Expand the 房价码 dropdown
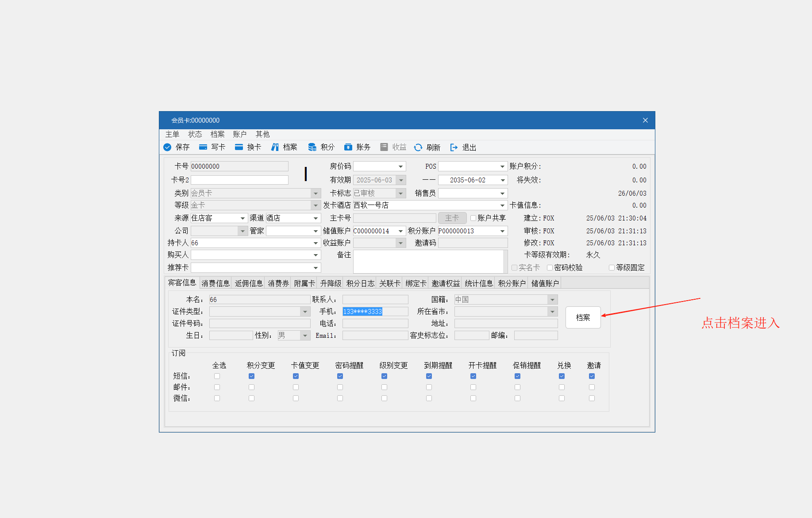This screenshot has width=812, height=518. pyautogui.click(x=400, y=166)
